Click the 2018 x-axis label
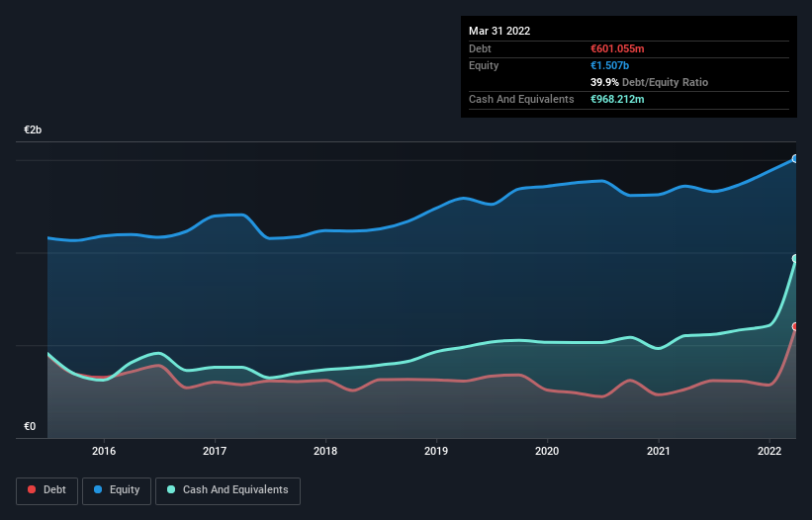This screenshot has height=520, width=812. click(x=325, y=451)
